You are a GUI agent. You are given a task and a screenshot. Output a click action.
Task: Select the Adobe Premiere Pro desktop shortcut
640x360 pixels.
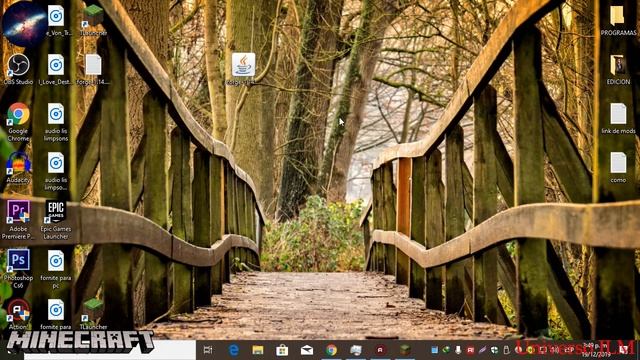(x=18, y=220)
